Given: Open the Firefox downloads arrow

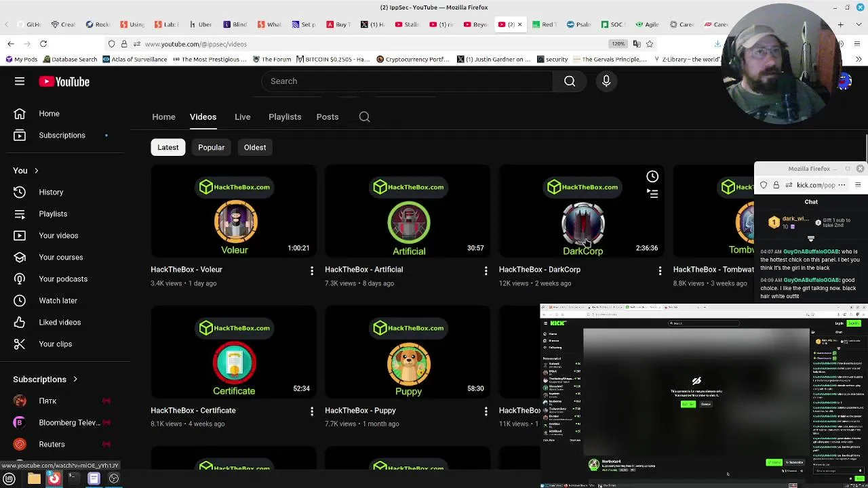Looking at the screenshot, I should 717,44.
